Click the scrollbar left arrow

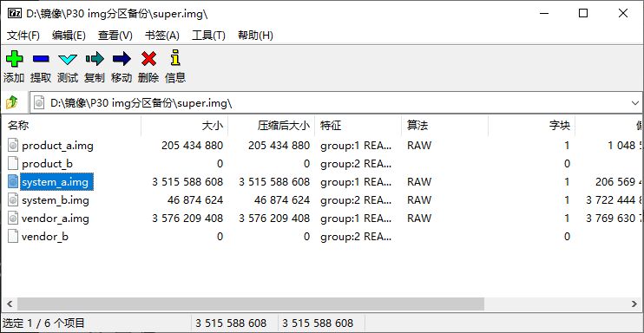click(9, 304)
